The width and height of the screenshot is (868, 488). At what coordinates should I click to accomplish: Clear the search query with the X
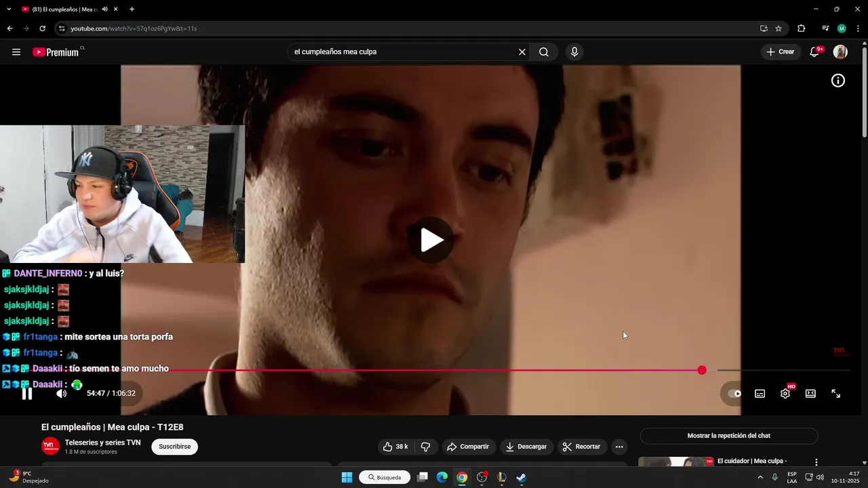pos(522,52)
